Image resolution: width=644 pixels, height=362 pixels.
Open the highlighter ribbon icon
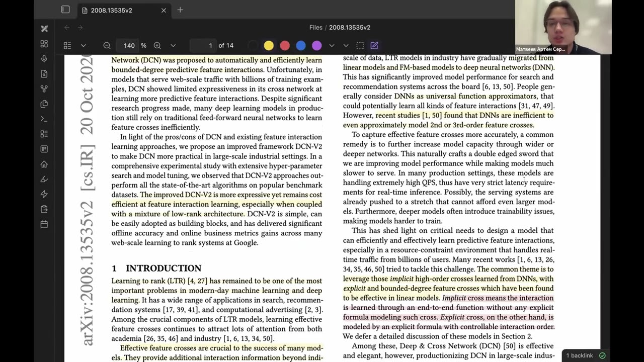pyautogui.click(x=44, y=179)
